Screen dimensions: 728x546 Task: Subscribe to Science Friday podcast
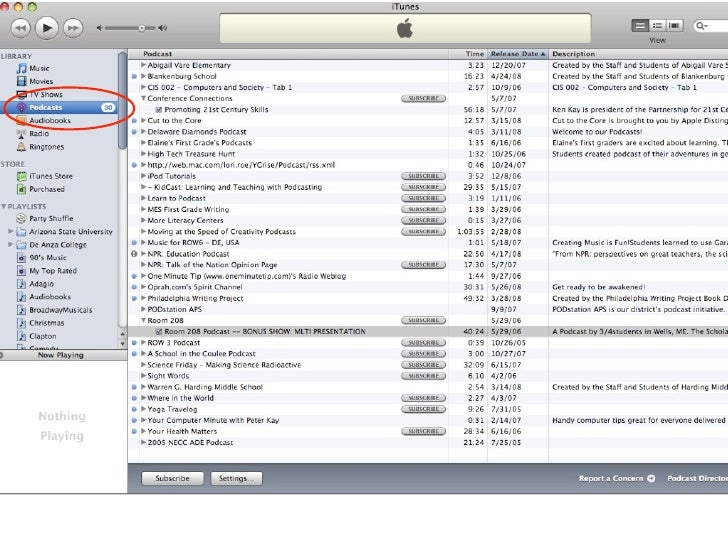[x=423, y=365]
